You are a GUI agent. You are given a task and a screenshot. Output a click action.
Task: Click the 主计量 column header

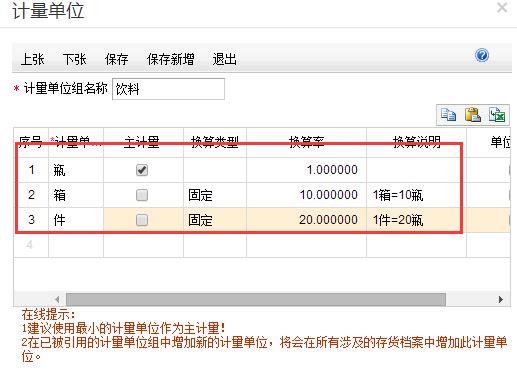143,142
